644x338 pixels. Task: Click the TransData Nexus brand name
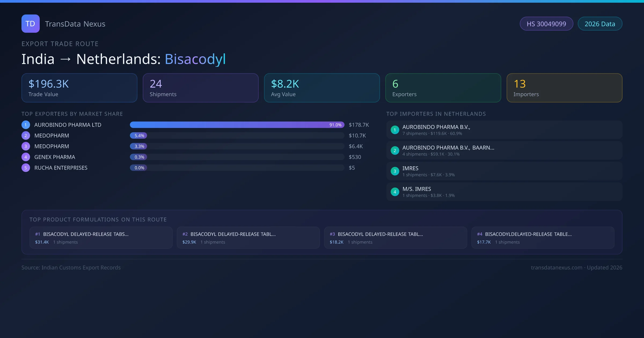75,24
